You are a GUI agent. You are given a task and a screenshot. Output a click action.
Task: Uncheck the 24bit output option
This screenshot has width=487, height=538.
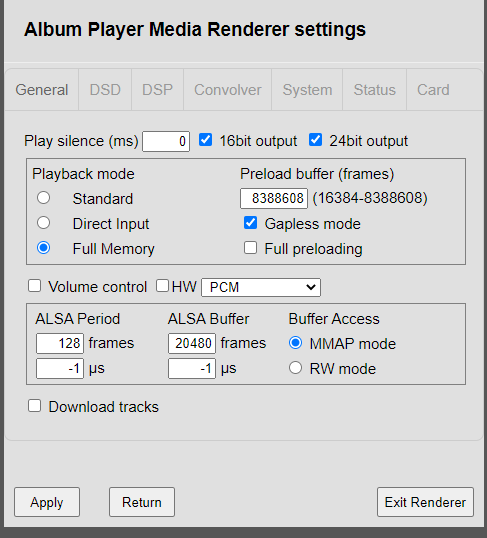click(x=315, y=140)
